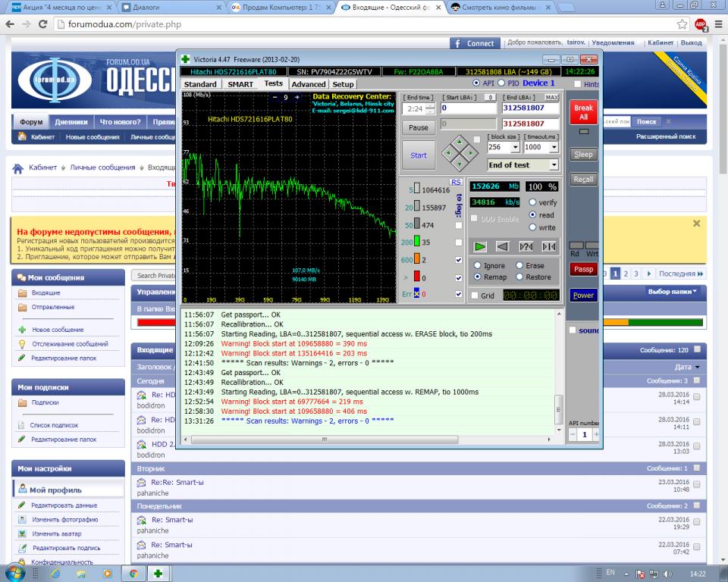Screen dimensions: 728x582
Task: Switch to Chrome in the taskbar
Action: click(x=133, y=574)
